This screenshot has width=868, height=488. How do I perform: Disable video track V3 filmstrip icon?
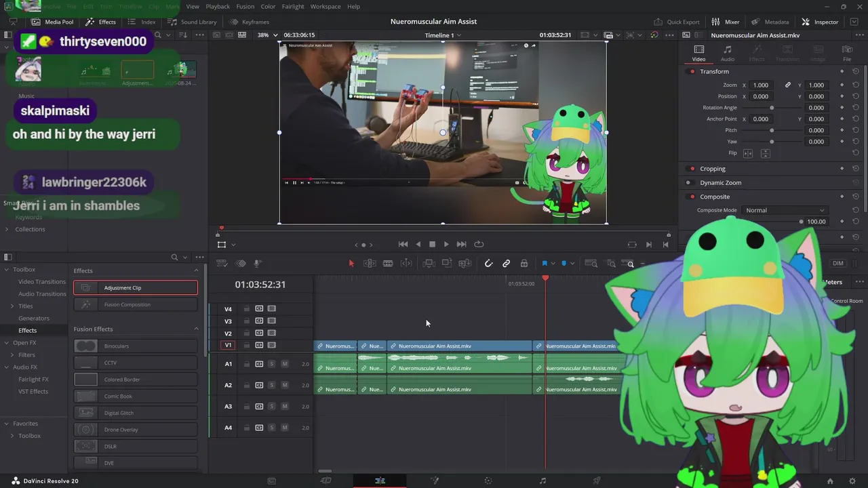pyautogui.click(x=271, y=321)
